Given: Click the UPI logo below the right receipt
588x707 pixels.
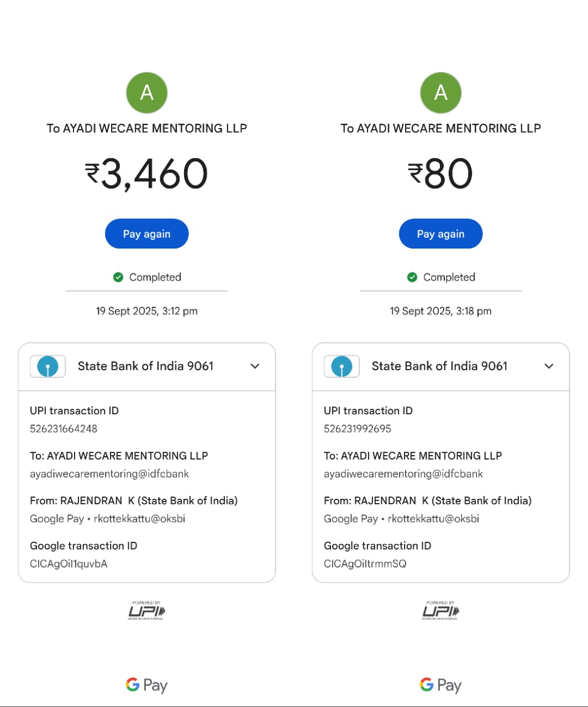Looking at the screenshot, I should (x=441, y=611).
